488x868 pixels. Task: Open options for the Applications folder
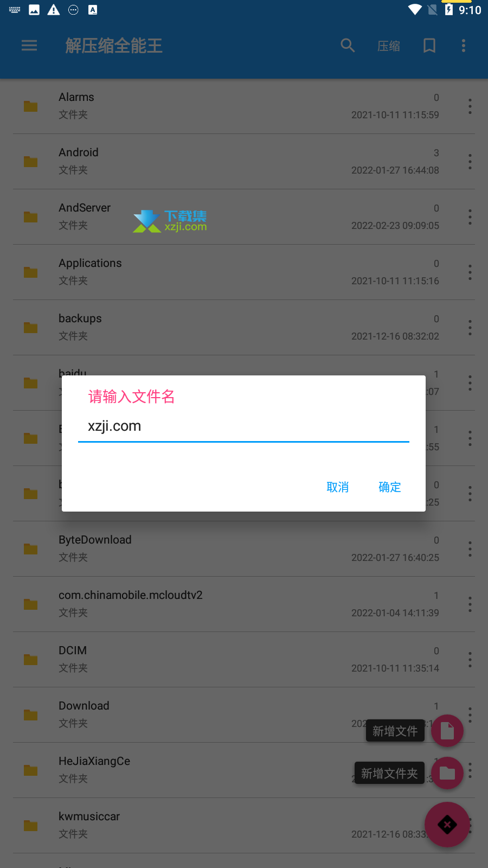470,272
